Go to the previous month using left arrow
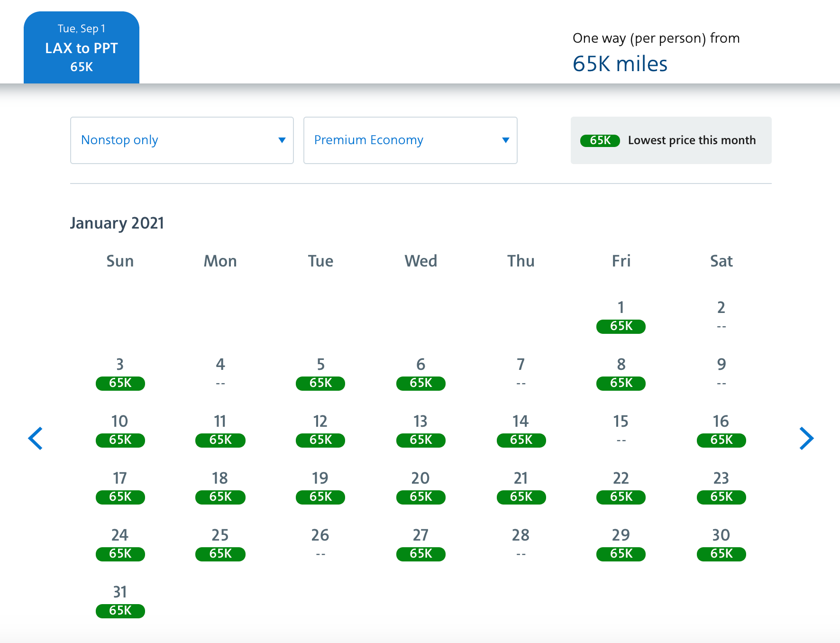This screenshot has width=840, height=643. pos(36,438)
